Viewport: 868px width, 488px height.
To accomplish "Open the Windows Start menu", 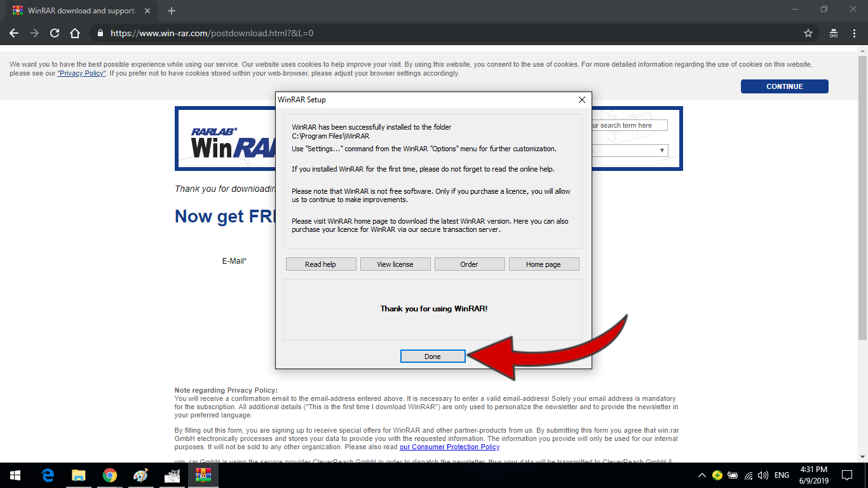I will pos(15,475).
